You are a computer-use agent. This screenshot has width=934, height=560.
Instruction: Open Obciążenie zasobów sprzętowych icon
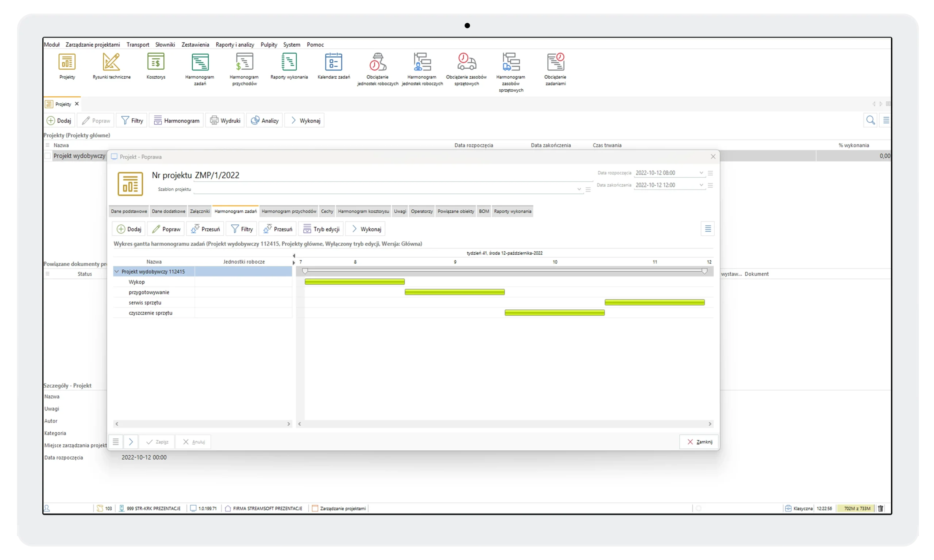(466, 62)
